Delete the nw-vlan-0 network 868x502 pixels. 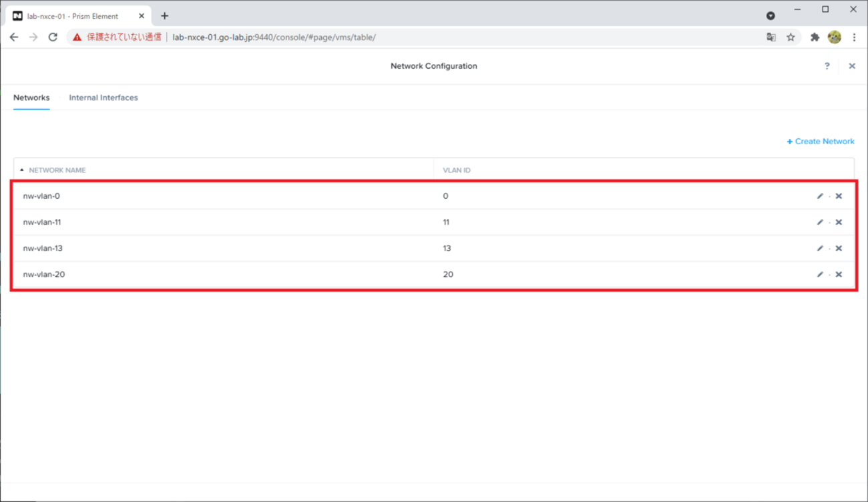click(839, 196)
